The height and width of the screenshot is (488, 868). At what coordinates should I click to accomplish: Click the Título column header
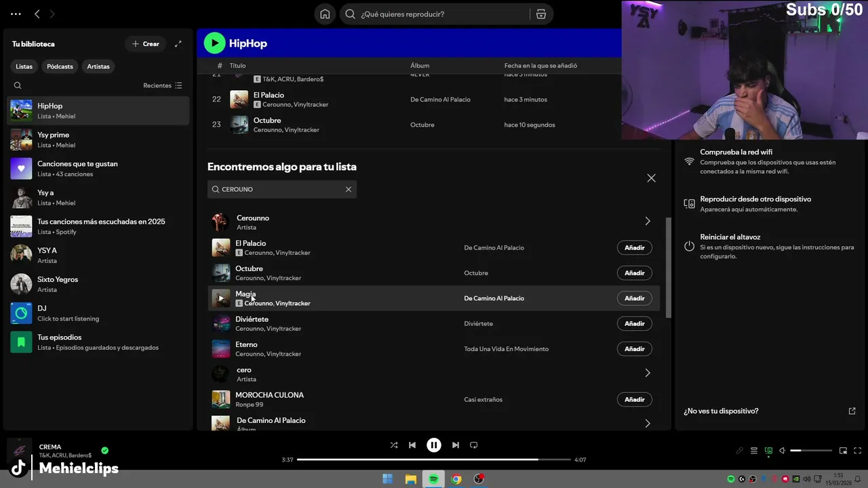coord(237,66)
